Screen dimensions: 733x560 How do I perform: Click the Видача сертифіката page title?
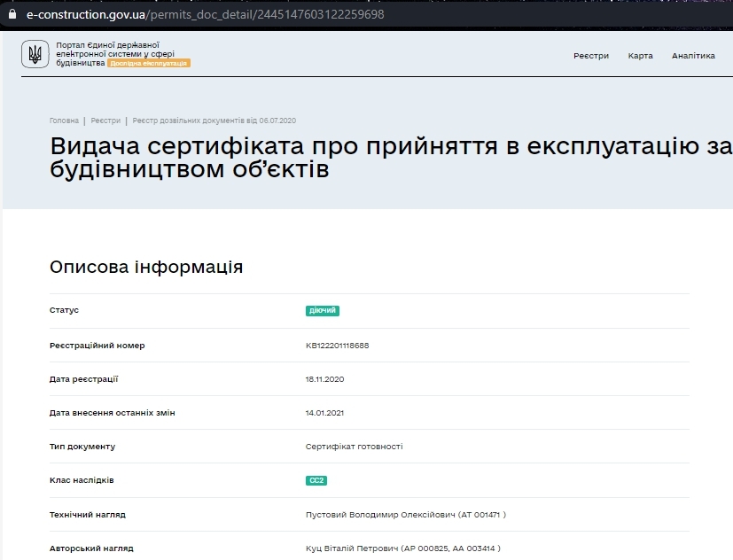[x=391, y=157]
